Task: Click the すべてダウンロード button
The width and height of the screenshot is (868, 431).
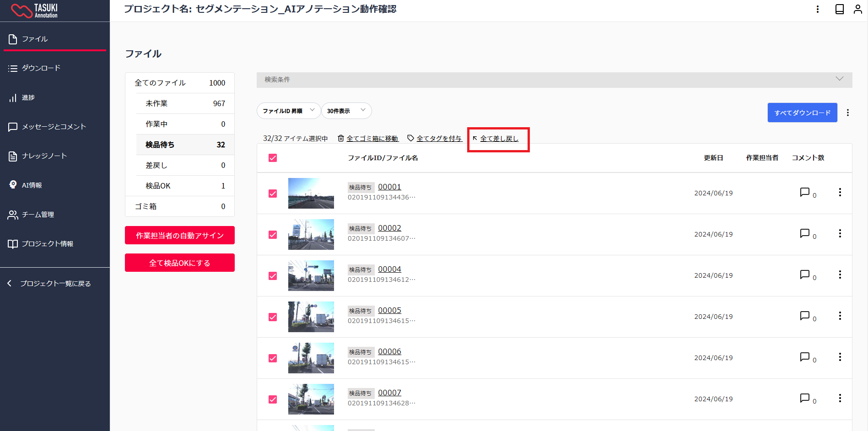Action: point(803,113)
